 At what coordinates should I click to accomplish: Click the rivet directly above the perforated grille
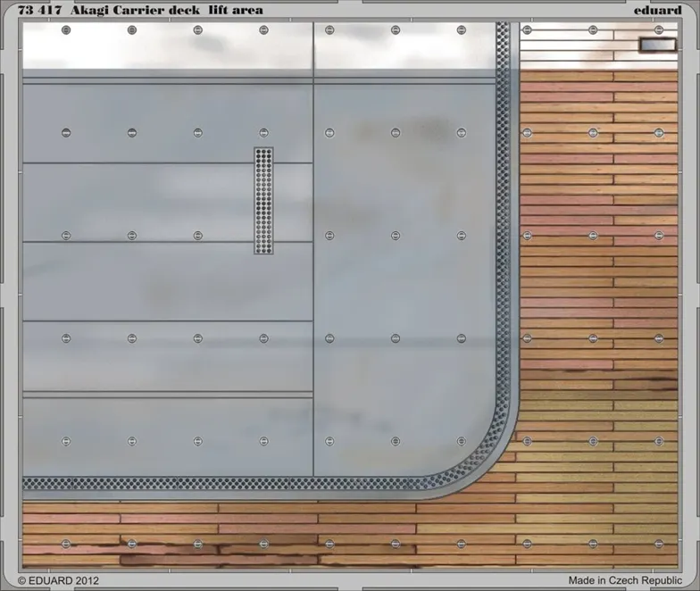coord(263,133)
